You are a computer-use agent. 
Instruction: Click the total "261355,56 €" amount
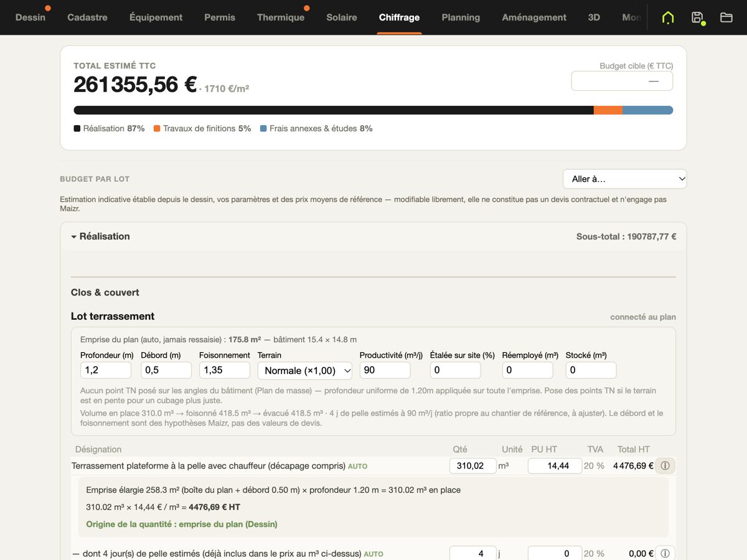coord(135,85)
